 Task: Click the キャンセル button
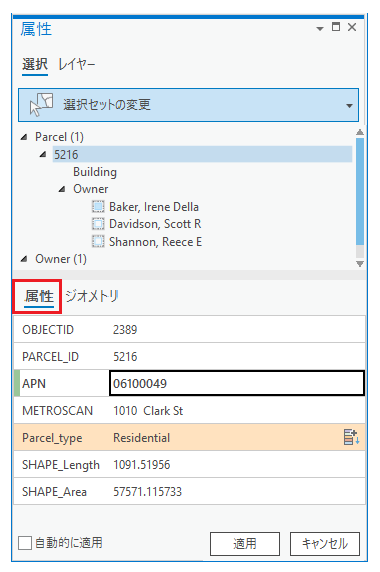point(325,544)
